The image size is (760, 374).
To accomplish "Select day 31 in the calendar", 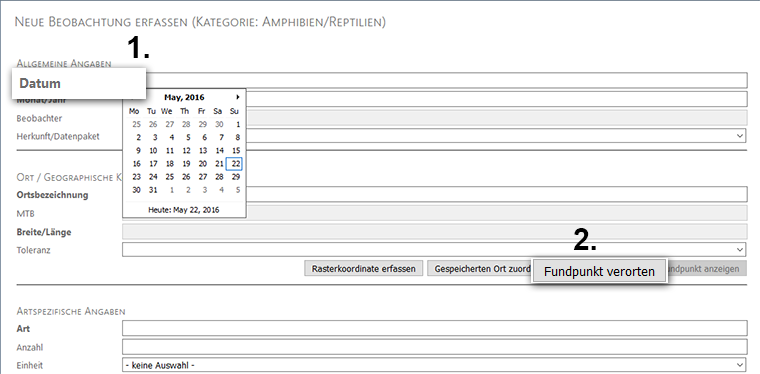I will [153, 190].
